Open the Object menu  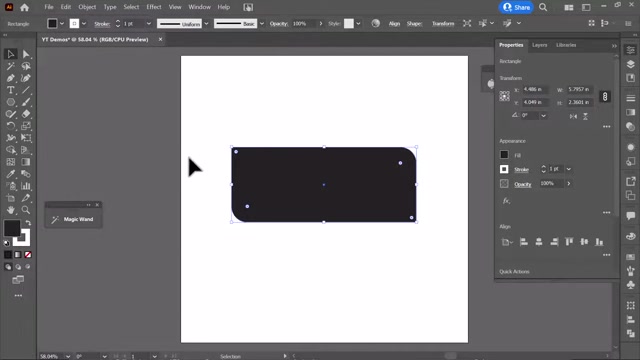click(x=87, y=7)
